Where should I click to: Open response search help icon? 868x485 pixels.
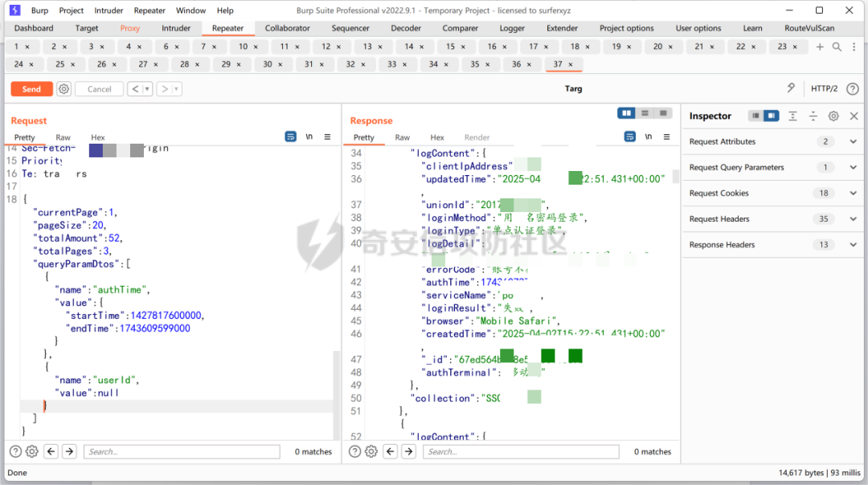click(355, 452)
